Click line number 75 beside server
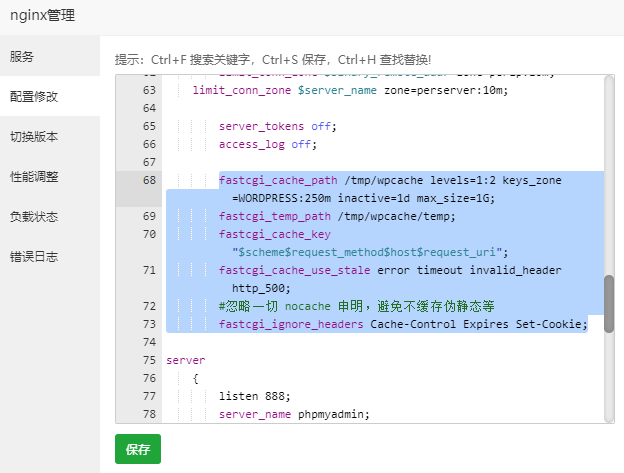 pos(149,360)
